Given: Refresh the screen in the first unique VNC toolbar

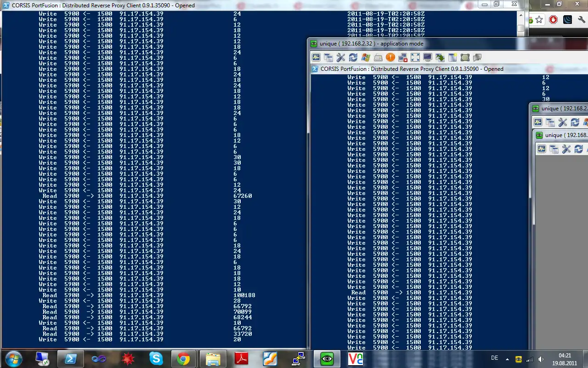Looking at the screenshot, I should pos(353,57).
